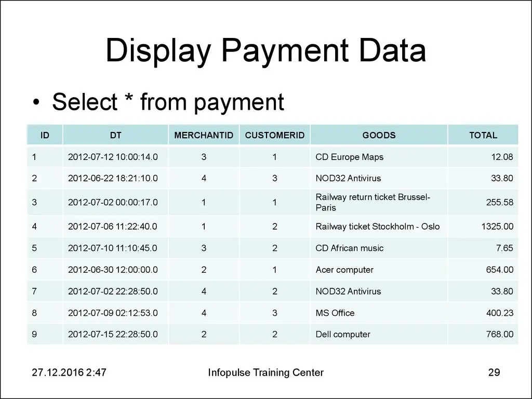Select the date 2012-07-06 11:22:40.0
Viewport: 532px width, 399px height.
pos(112,227)
